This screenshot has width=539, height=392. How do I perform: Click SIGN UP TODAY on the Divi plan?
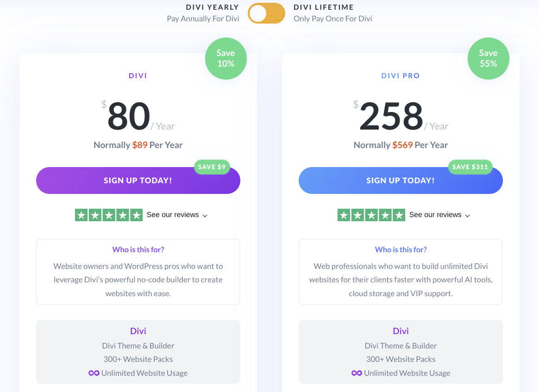[138, 180]
